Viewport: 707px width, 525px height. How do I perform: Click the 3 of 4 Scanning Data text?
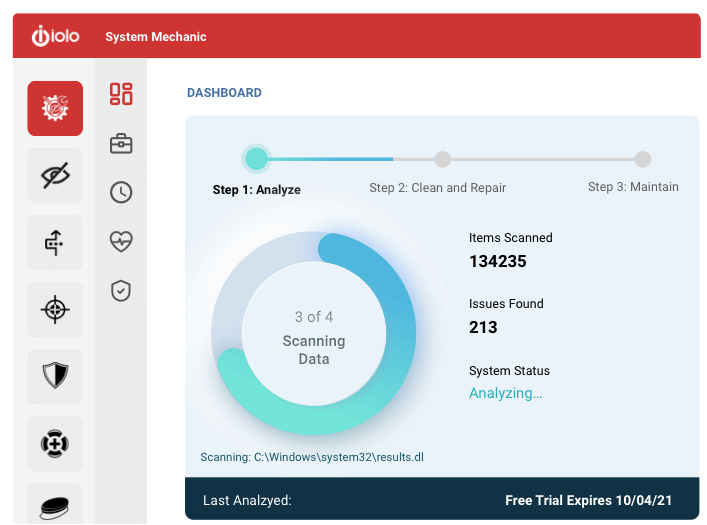(x=314, y=338)
